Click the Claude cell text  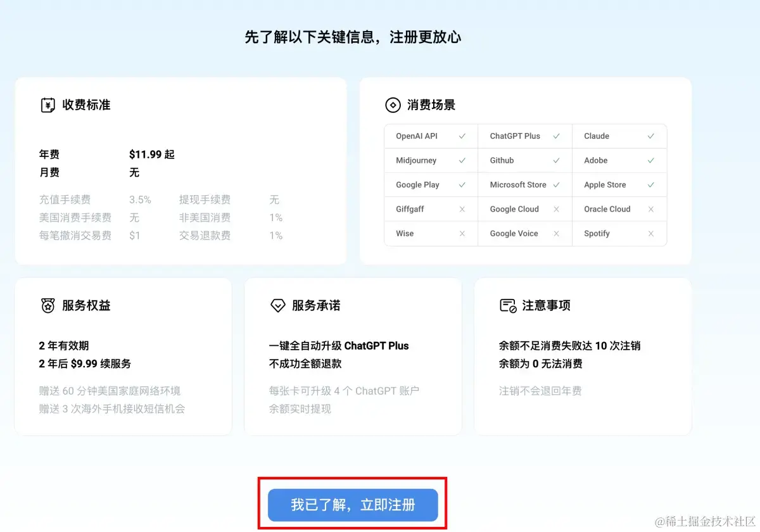(x=597, y=136)
